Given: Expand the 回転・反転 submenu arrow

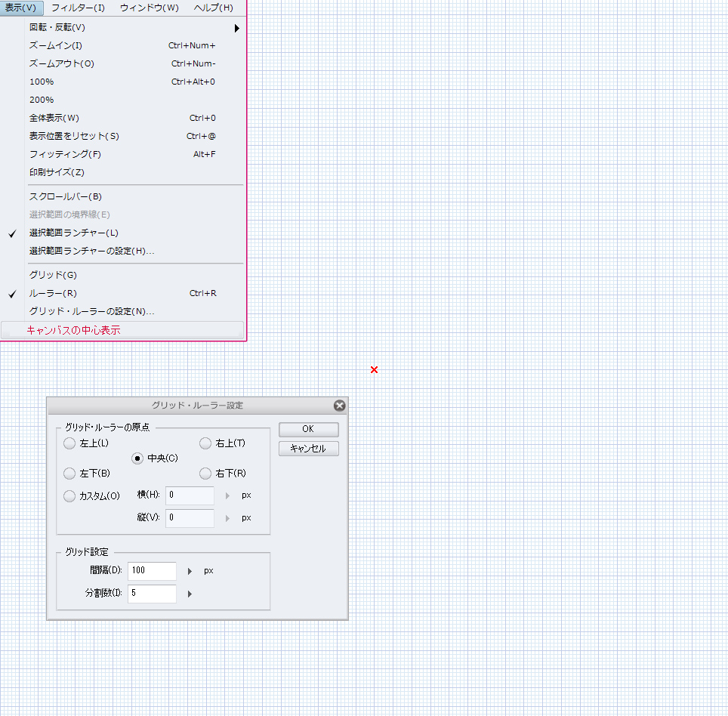Looking at the screenshot, I should click(236, 28).
